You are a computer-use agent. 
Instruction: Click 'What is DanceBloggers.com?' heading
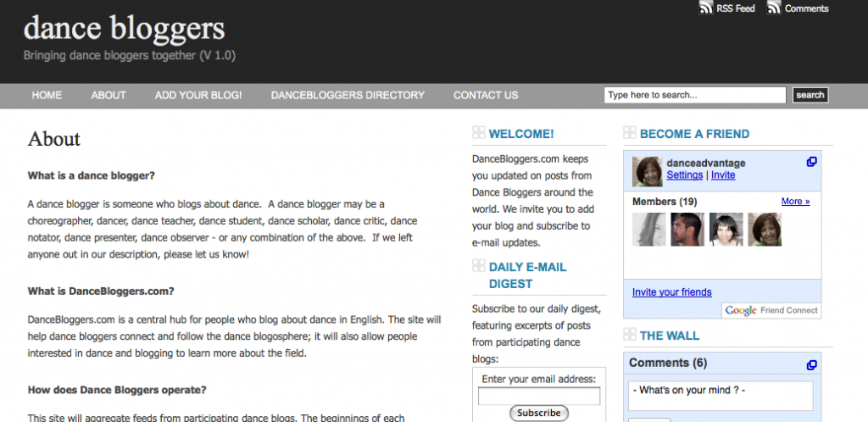click(x=101, y=291)
